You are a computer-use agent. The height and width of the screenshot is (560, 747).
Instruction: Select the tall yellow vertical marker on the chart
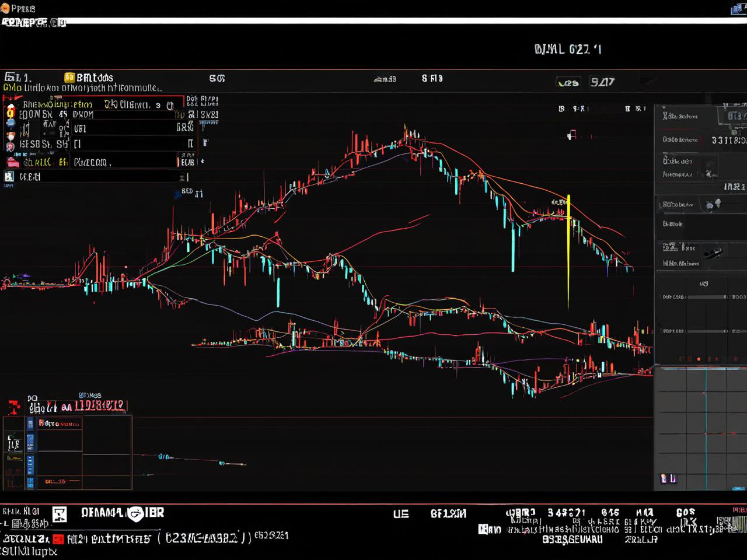(x=568, y=251)
